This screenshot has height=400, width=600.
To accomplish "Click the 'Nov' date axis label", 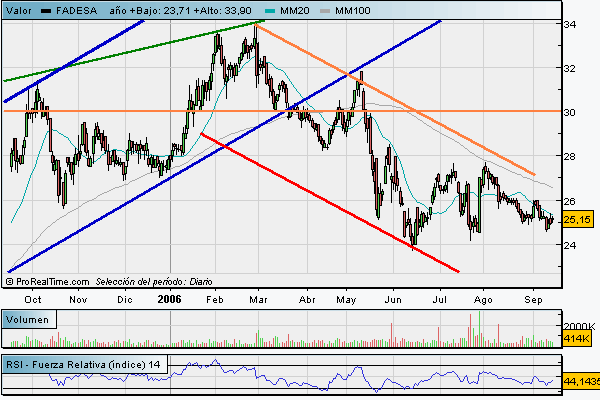I will pyautogui.click(x=78, y=300).
